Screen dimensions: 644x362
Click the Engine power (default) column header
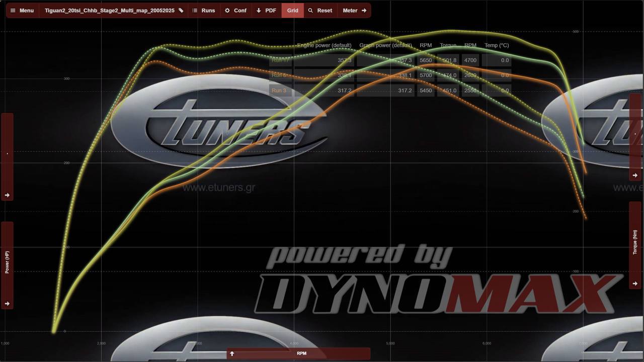(x=324, y=45)
